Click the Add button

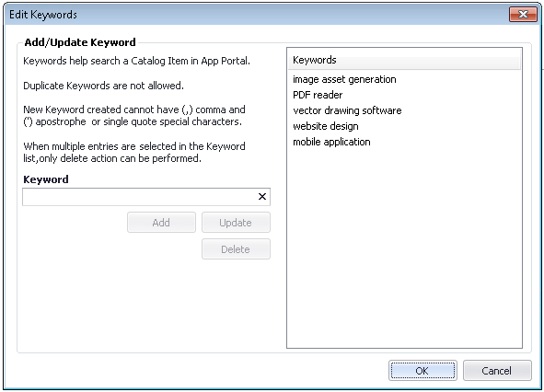coord(161,223)
